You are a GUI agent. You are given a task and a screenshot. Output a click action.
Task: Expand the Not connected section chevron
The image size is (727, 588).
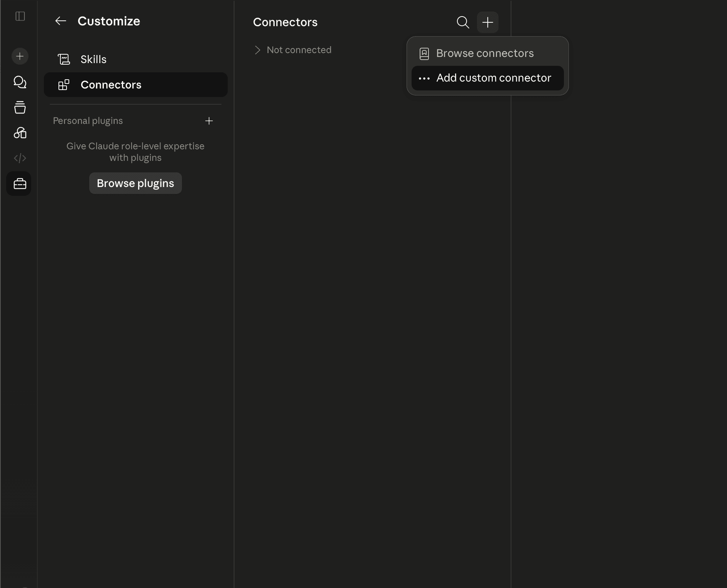pyautogui.click(x=258, y=50)
